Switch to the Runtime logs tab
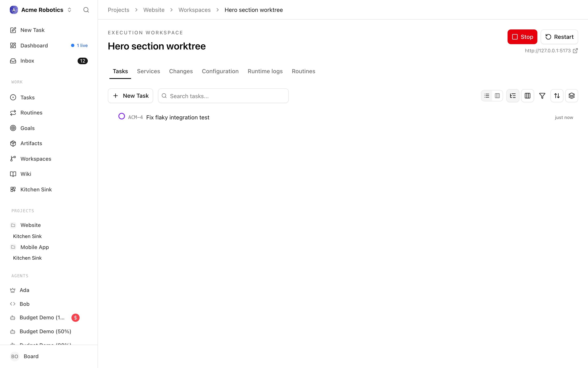The width and height of the screenshot is (588, 368). [x=265, y=71]
